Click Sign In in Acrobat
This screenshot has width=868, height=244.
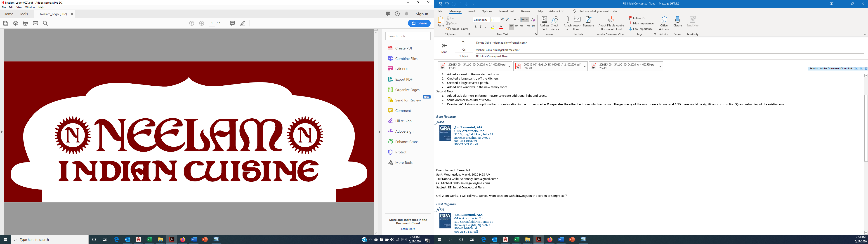(x=422, y=14)
